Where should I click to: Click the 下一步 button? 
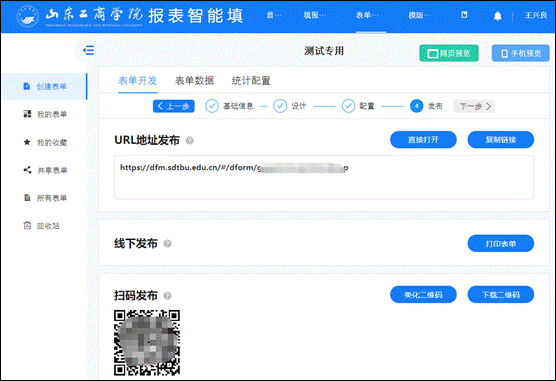click(474, 106)
